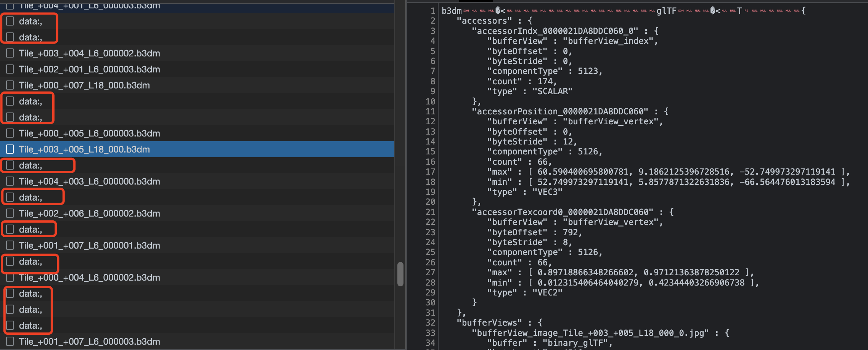
Task: Click the "byteStride" : 8 line
Action: pos(529,242)
